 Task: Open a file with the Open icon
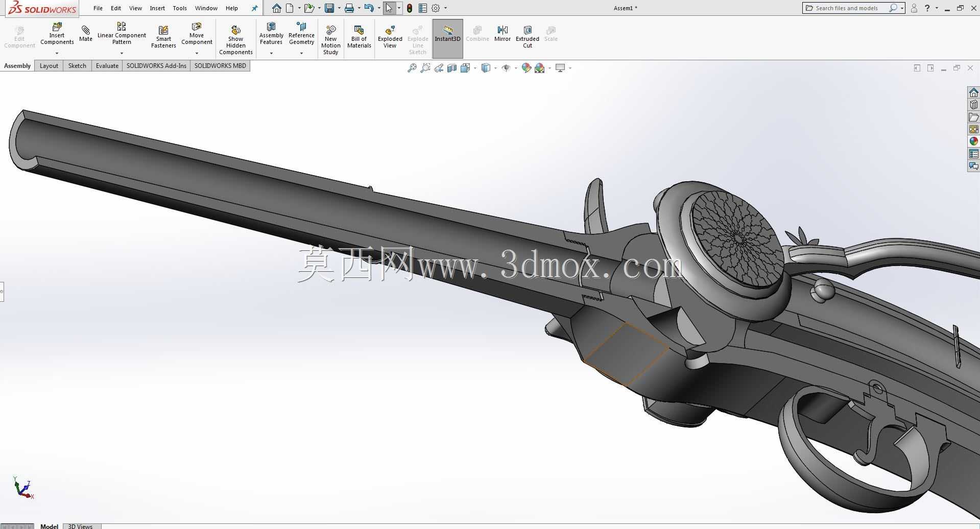[308, 8]
